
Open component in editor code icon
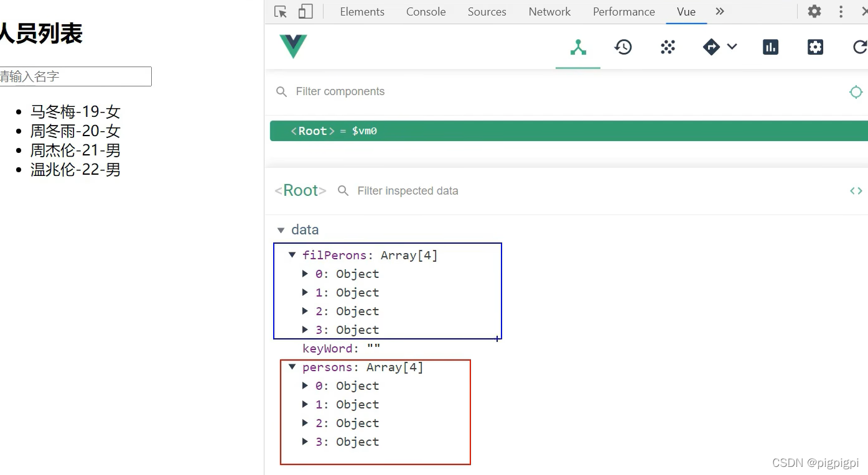856,191
